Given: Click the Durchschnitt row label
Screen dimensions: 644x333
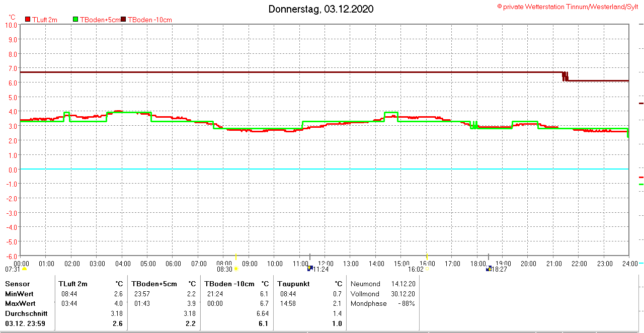Looking at the screenshot, I should 26,313.
